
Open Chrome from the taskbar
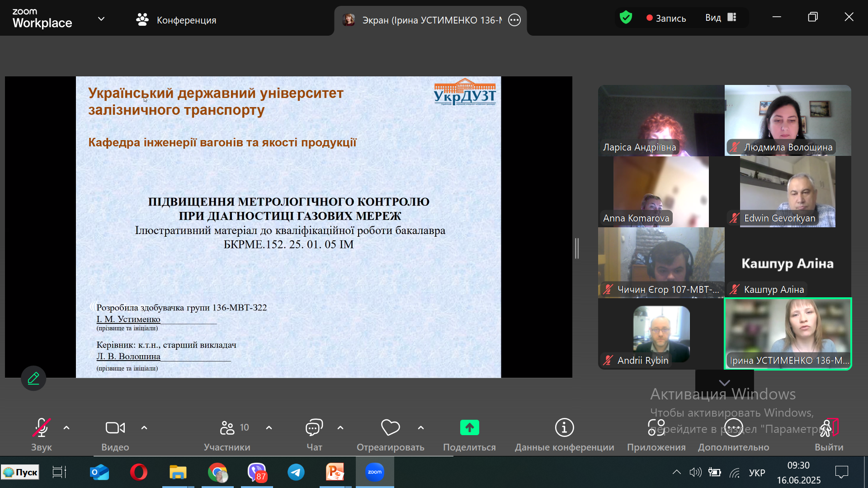pyautogui.click(x=217, y=472)
